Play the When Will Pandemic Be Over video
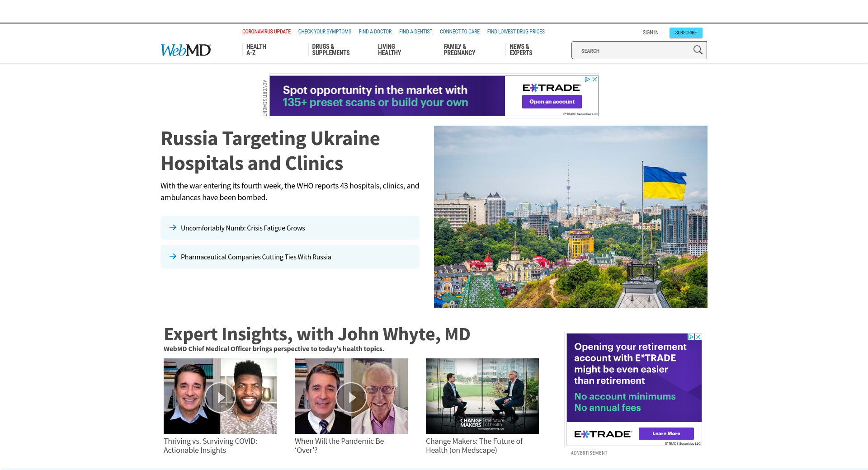868x470 pixels. click(x=351, y=397)
